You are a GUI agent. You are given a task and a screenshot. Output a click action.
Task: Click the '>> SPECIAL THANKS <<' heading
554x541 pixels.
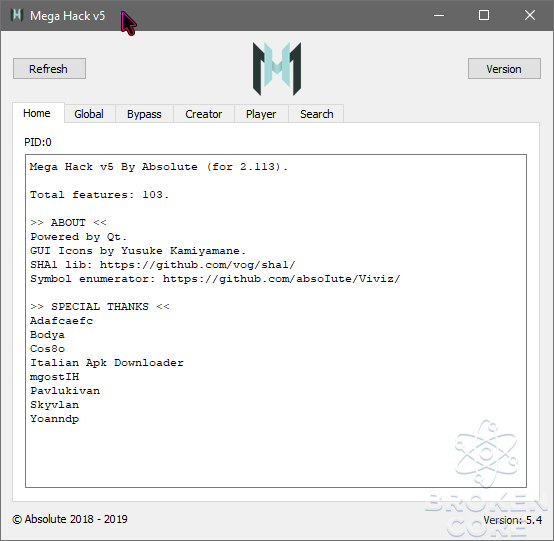tap(100, 307)
